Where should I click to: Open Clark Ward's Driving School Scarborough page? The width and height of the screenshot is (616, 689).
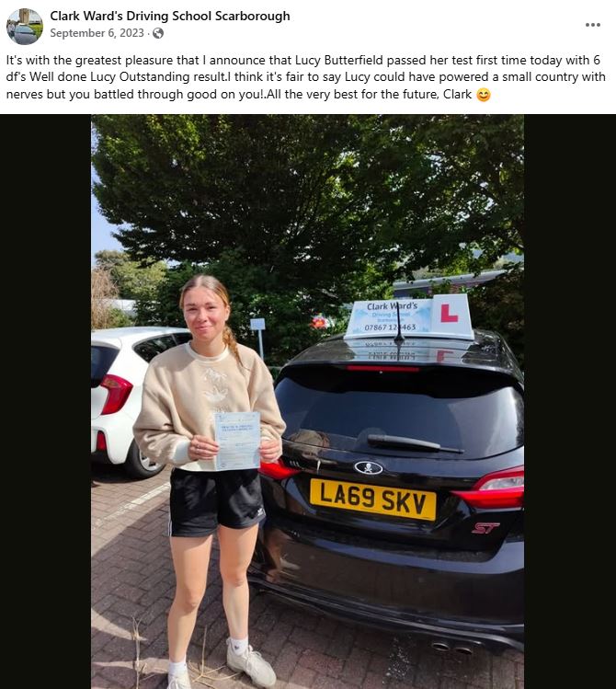(x=170, y=16)
